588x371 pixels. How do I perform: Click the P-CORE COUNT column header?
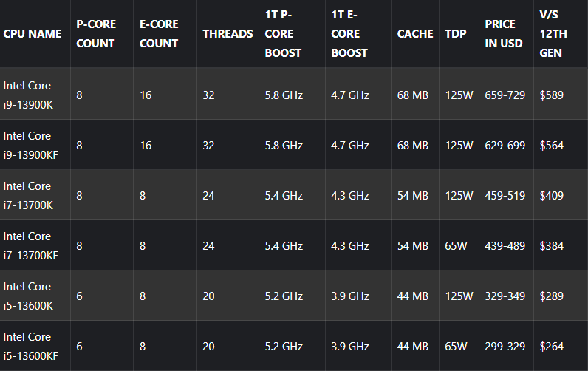(96, 34)
